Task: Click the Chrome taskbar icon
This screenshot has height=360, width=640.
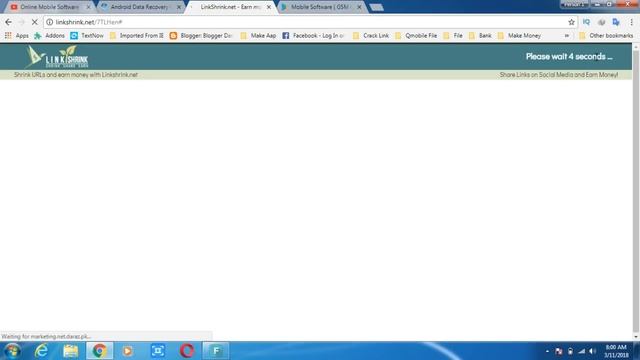Action: 99,351
